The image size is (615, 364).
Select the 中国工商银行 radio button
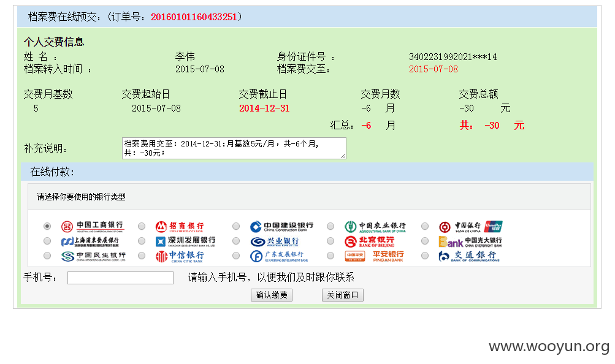click(x=47, y=226)
